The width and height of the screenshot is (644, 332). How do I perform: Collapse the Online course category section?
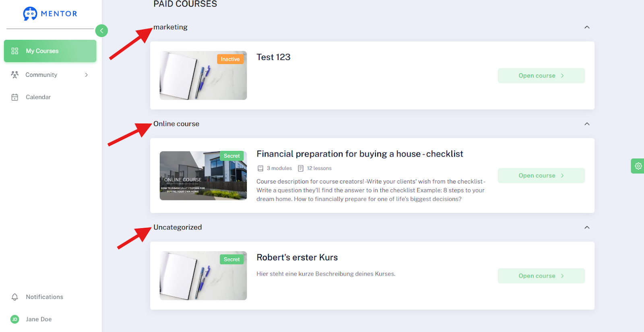pos(587,124)
